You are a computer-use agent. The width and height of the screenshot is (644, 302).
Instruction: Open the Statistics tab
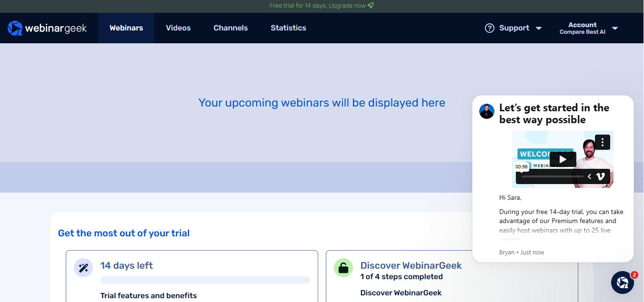click(288, 28)
